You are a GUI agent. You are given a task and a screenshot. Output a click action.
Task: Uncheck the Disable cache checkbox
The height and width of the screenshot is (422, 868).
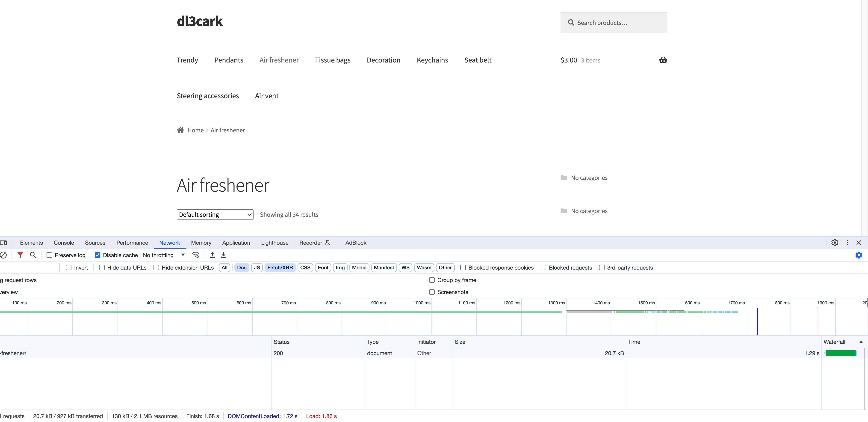pyautogui.click(x=97, y=255)
